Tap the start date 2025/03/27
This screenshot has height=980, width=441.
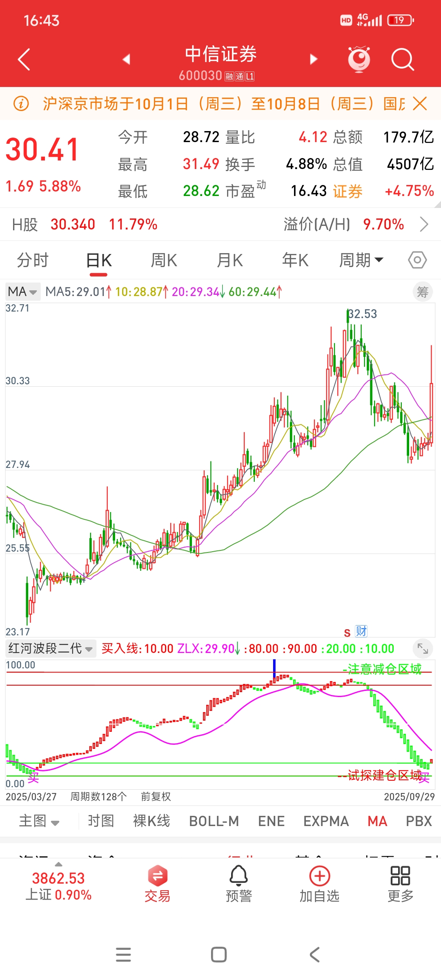[31, 797]
